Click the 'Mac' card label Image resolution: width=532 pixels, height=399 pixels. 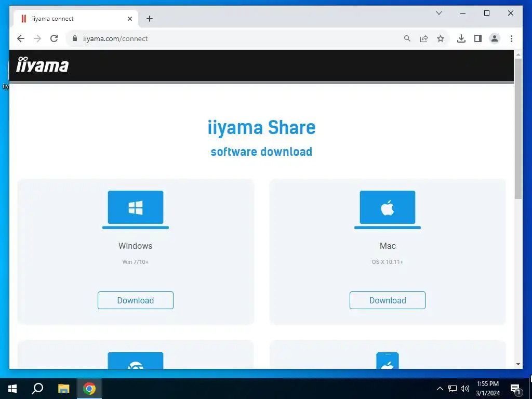388,246
